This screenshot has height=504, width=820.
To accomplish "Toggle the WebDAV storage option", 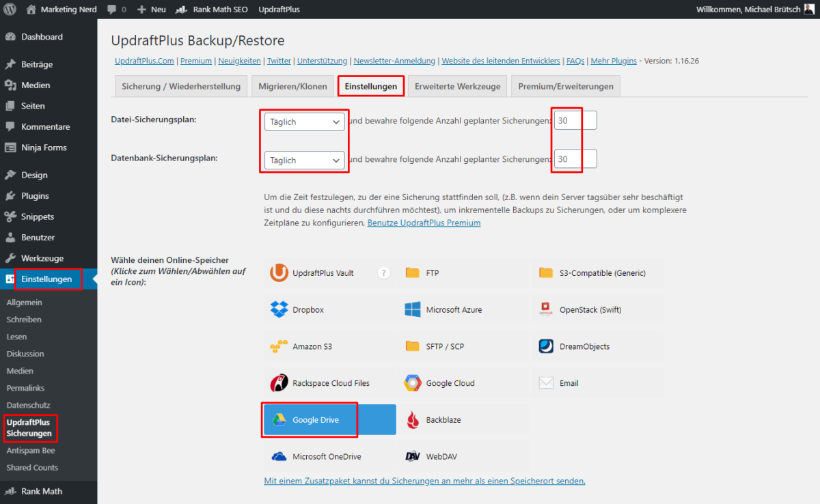I will point(463,456).
